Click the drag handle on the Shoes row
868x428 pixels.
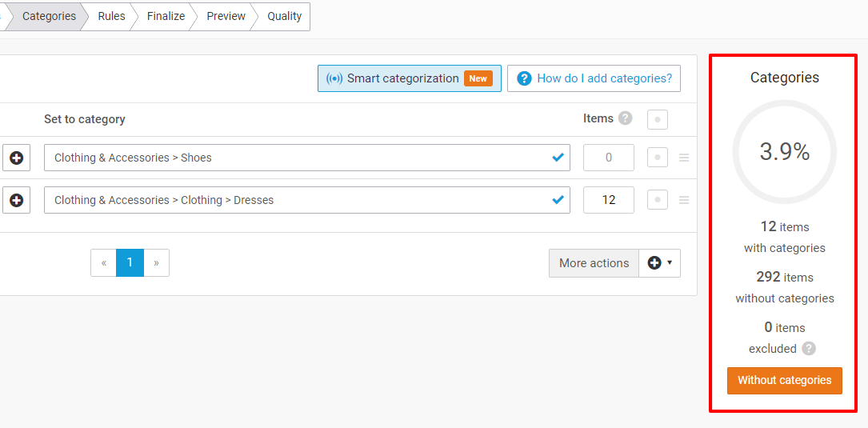684,158
